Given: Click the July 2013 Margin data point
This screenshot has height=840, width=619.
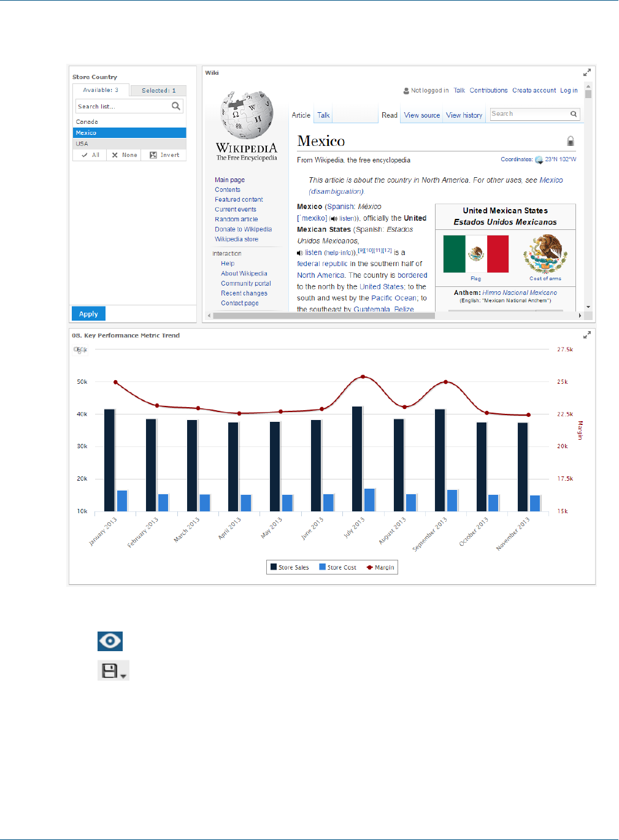Looking at the screenshot, I should tap(363, 376).
